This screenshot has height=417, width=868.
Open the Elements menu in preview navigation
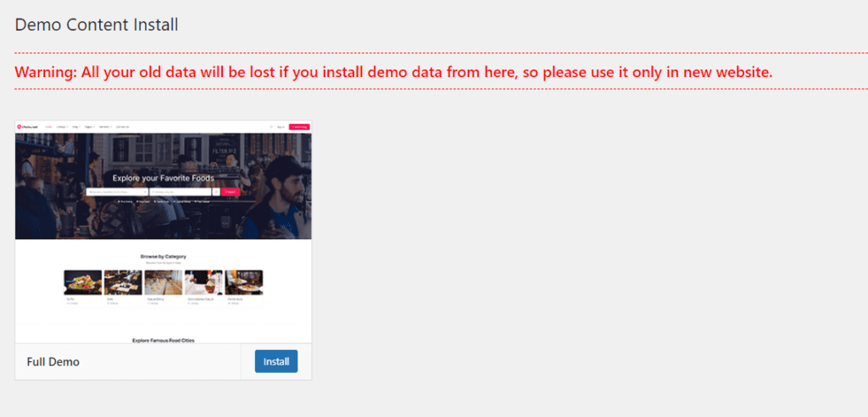[x=104, y=126]
